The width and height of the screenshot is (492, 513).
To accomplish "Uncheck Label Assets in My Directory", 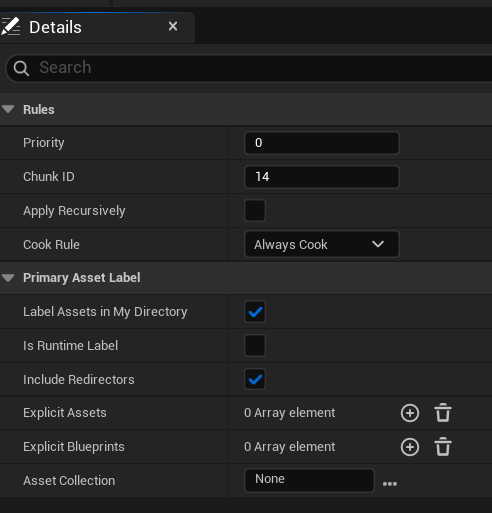I will click(255, 312).
